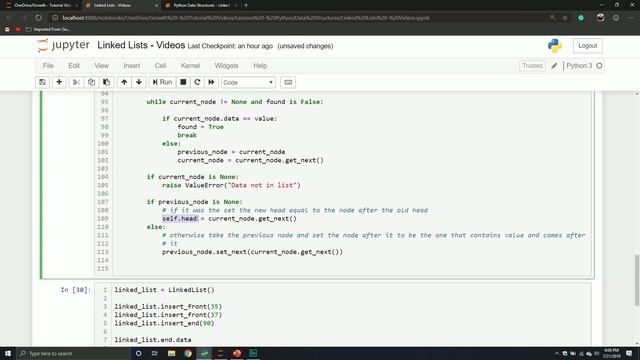The image size is (640, 360).
Task: Click the pencil edit mode icon
Action: (x=554, y=66)
